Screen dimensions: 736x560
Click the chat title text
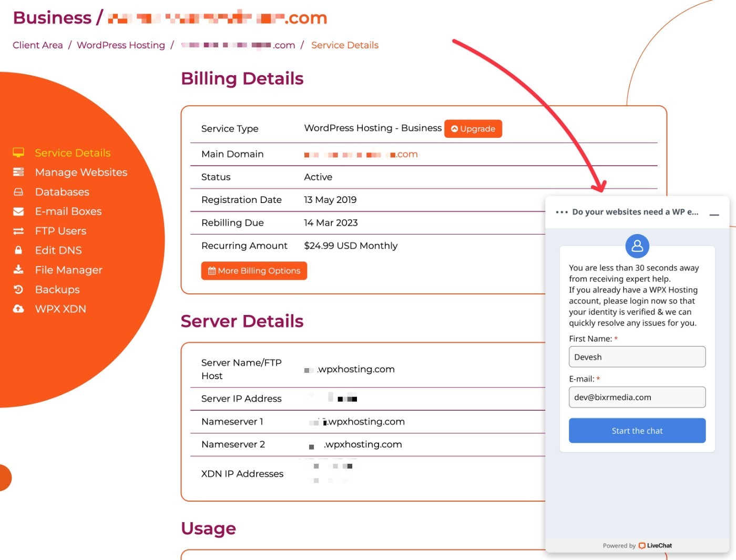coord(635,212)
